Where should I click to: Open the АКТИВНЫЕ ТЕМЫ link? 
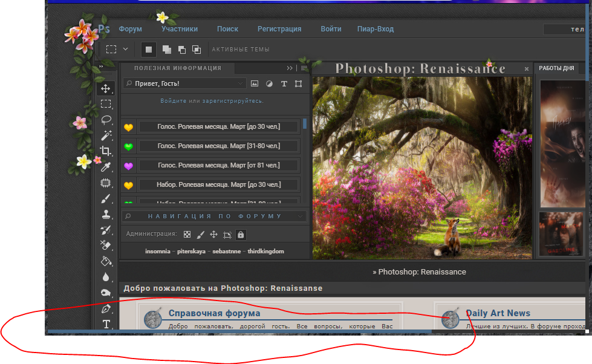241,50
